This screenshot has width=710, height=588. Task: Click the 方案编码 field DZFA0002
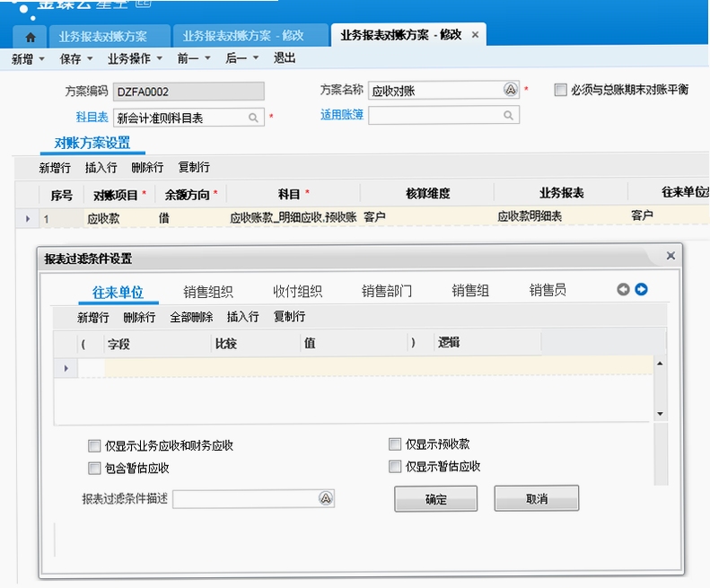point(188,92)
